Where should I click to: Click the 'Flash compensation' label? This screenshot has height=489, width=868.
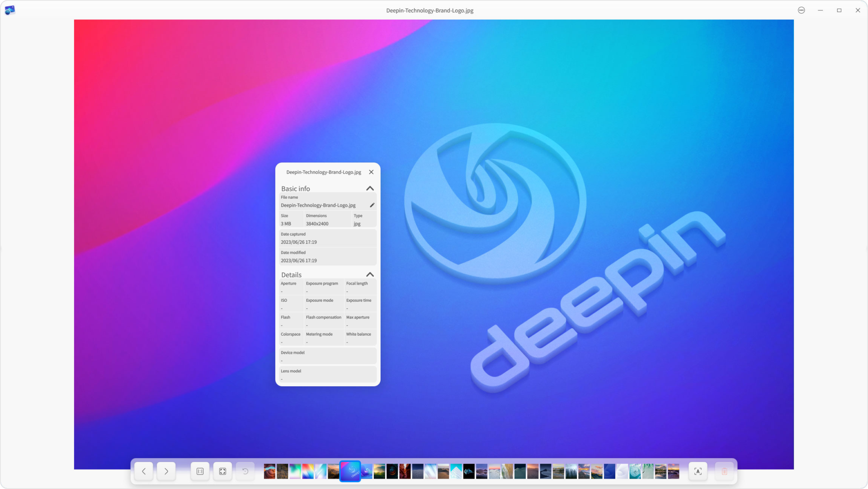pyautogui.click(x=324, y=318)
